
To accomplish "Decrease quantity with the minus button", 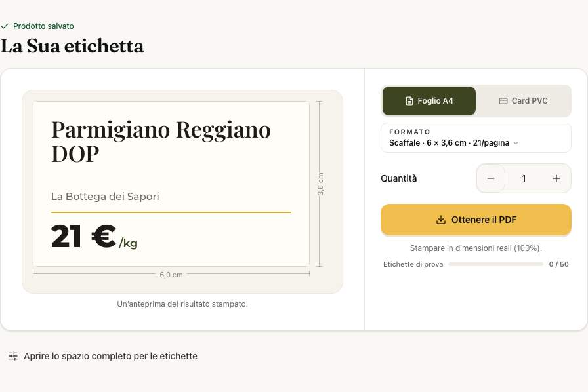I will tap(490, 178).
